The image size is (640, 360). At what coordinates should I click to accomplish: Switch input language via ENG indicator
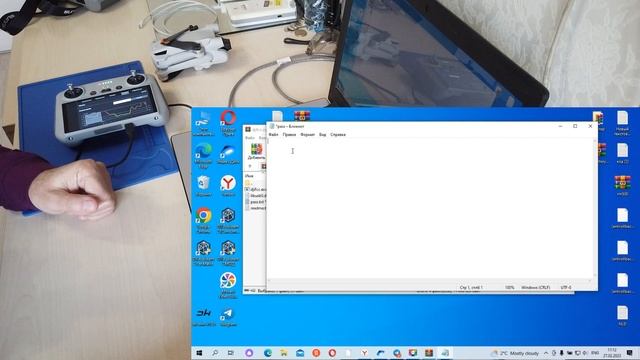pyautogui.click(x=595, y=353)
